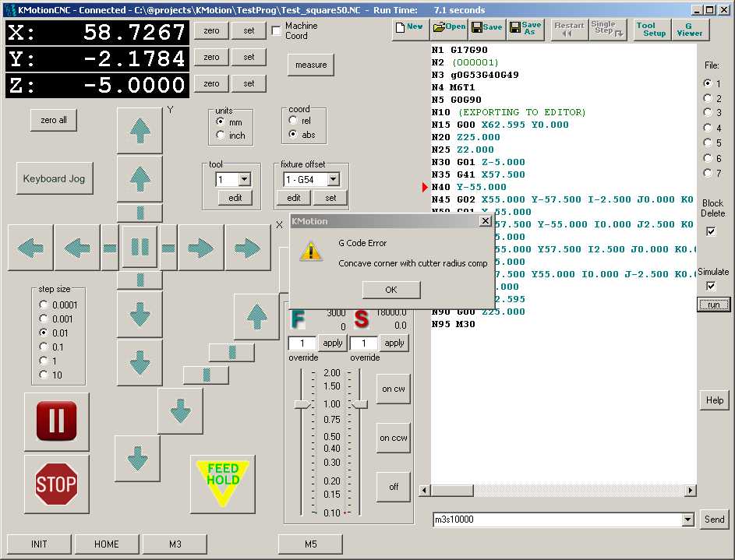Click the feed override value field
Viewport: 735px width, 560px height.
tap(302, 343)
